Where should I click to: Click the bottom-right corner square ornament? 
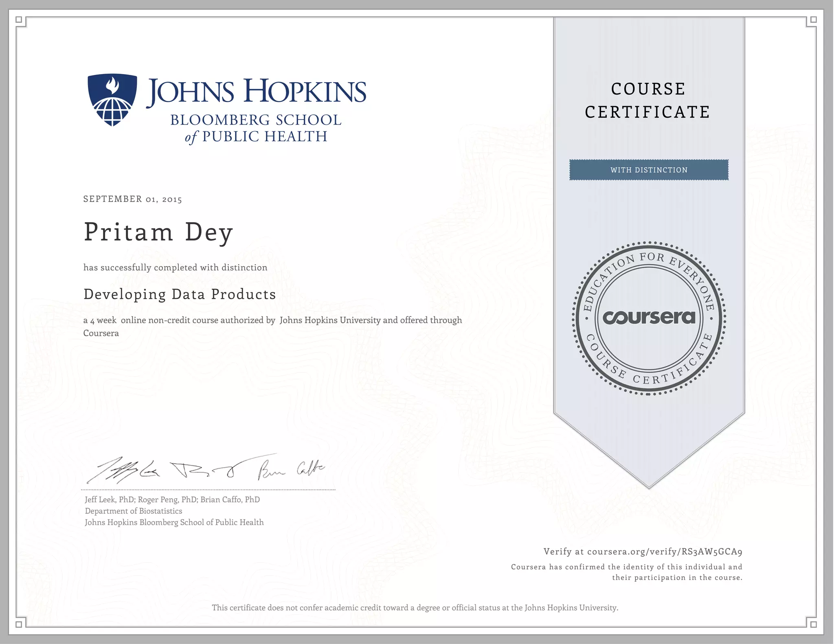[813, 624]
